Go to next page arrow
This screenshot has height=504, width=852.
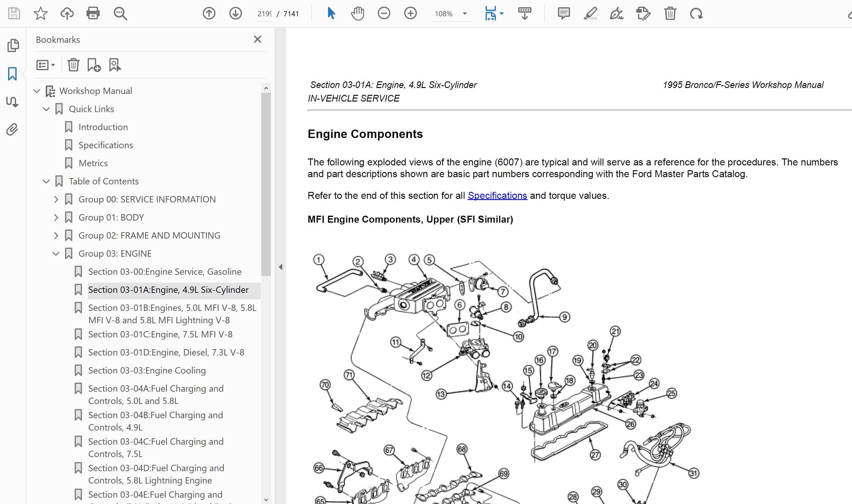click(235, 14)
